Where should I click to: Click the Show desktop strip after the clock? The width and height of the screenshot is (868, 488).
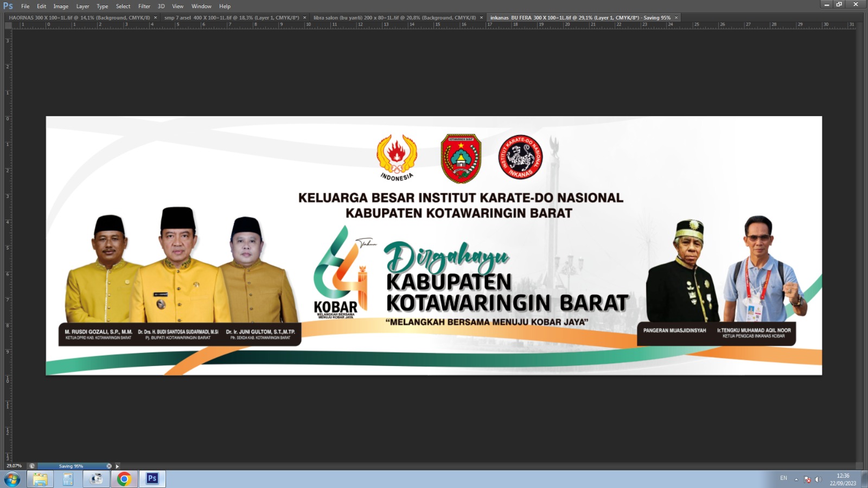coord(864,479)
